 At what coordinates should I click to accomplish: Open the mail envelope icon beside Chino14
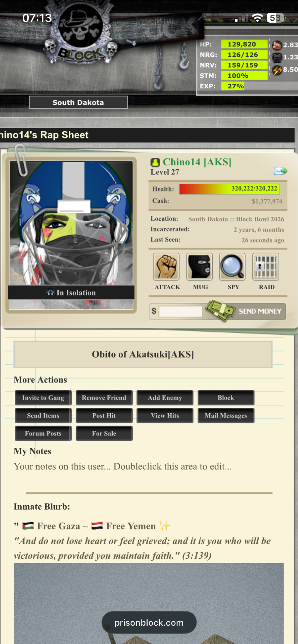(x=280, y=171)
